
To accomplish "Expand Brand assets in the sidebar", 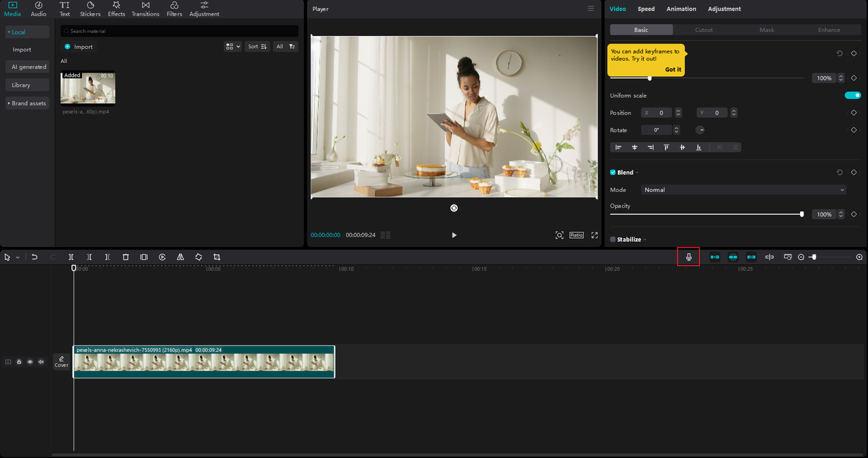I will 27,103.
